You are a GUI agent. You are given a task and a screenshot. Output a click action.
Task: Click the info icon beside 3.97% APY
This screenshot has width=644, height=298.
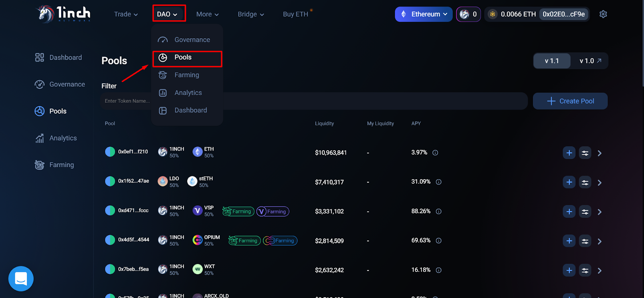coord(435,153)
